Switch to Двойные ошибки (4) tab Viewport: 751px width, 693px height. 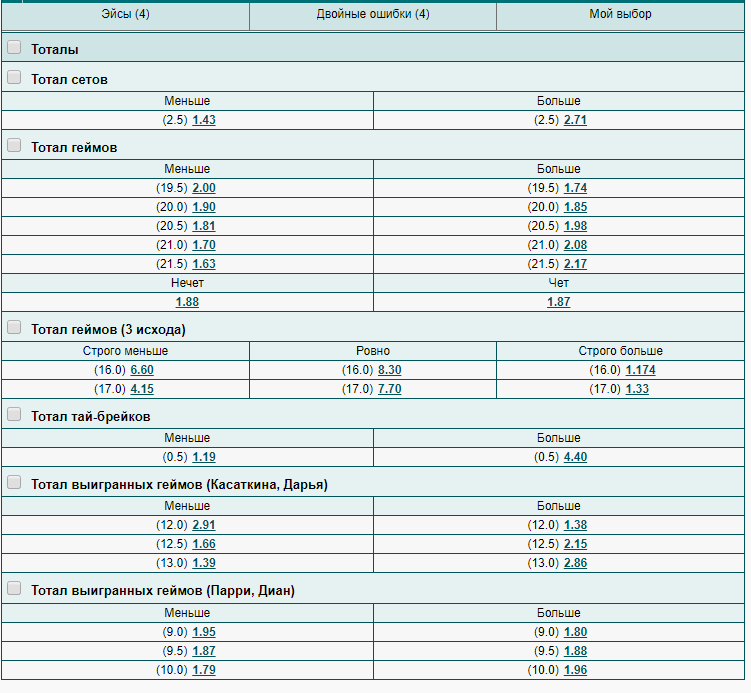pyautogui.click(x=373, y=14)
